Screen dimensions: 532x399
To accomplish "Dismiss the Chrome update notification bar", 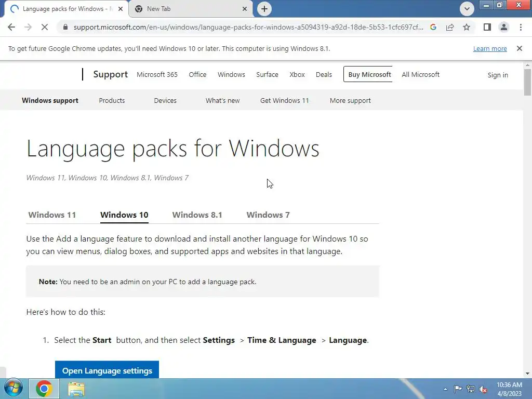I will [520, 48].
